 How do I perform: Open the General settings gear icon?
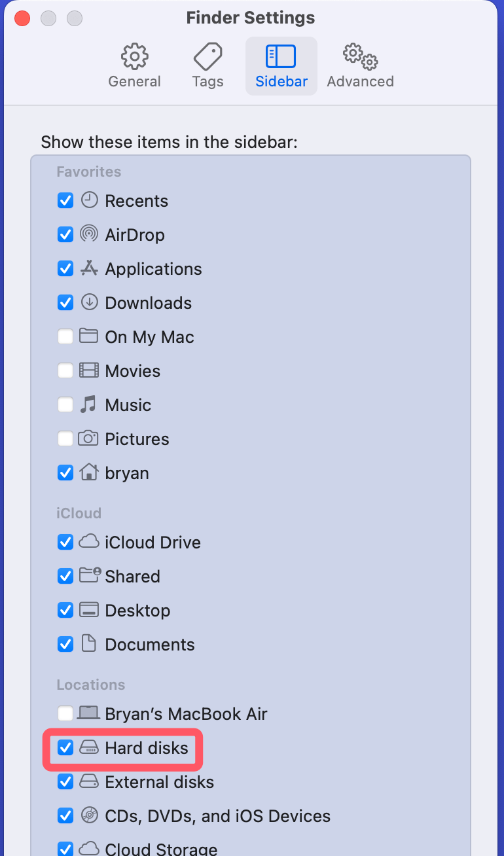134,56
